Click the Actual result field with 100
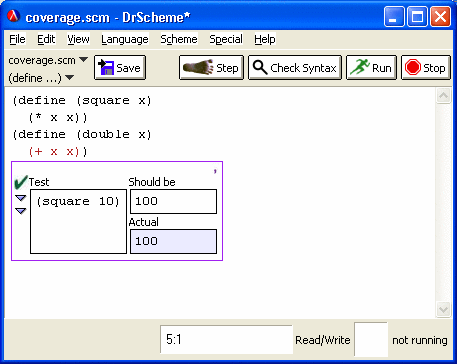The width and height of the screenshot is (457, 364). 173,241
